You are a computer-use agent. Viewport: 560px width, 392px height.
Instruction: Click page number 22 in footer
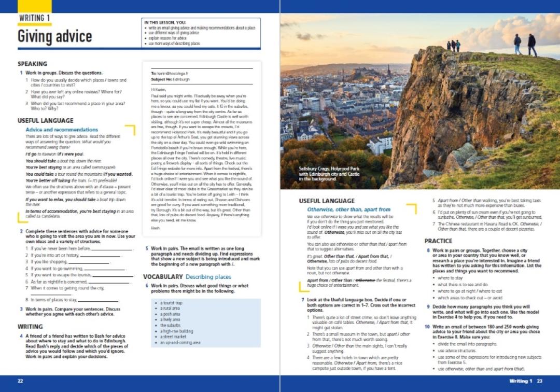(20, 381)
